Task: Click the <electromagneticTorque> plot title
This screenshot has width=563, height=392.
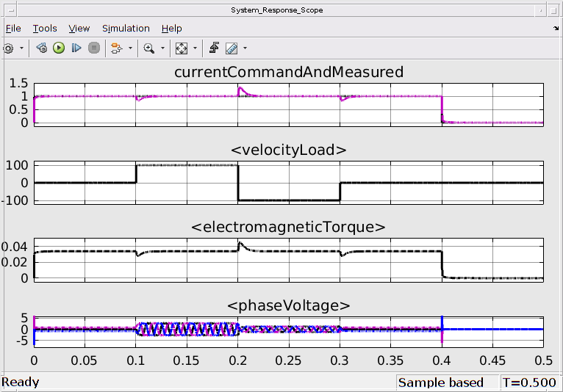Action: pyautogui.click(x=288, y=227)
